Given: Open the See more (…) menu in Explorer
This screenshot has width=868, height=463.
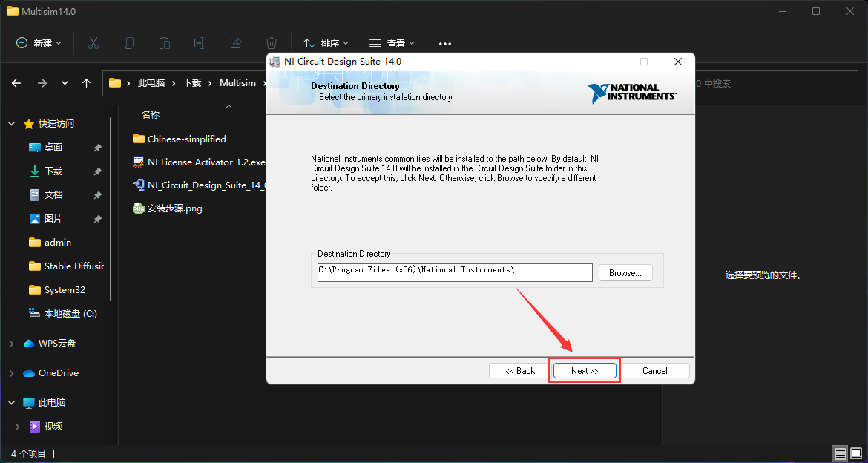Looking at the screenshot, I should point(445,42).
